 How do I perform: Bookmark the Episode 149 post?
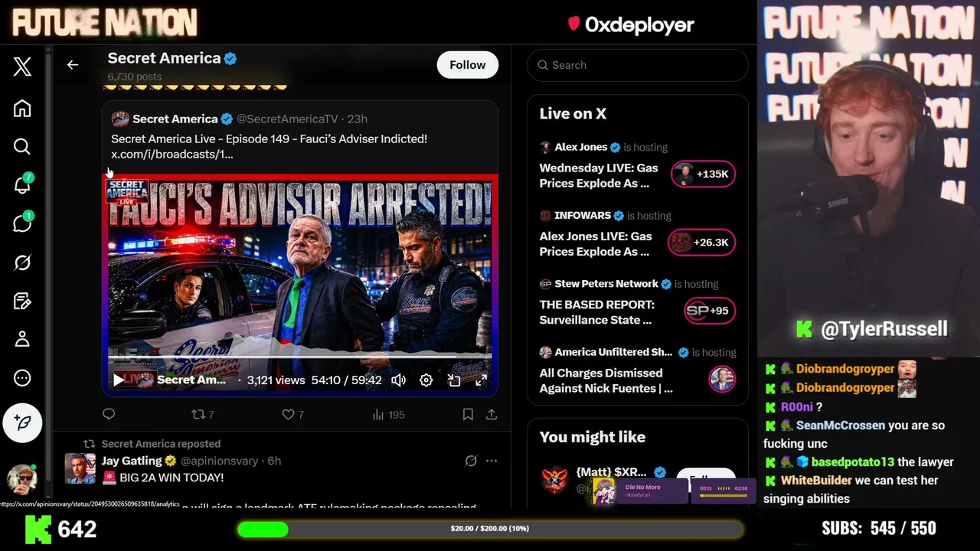[468, 414]
